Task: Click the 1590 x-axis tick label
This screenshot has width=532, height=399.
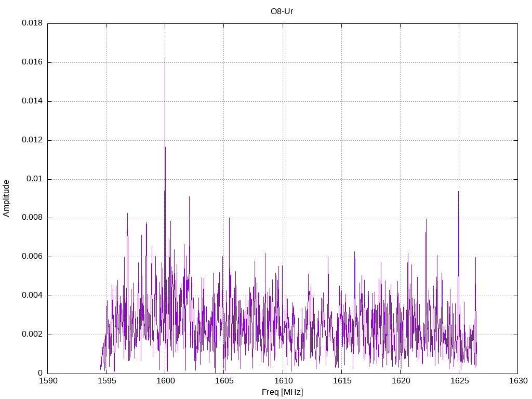Action: tap(48, 381)
